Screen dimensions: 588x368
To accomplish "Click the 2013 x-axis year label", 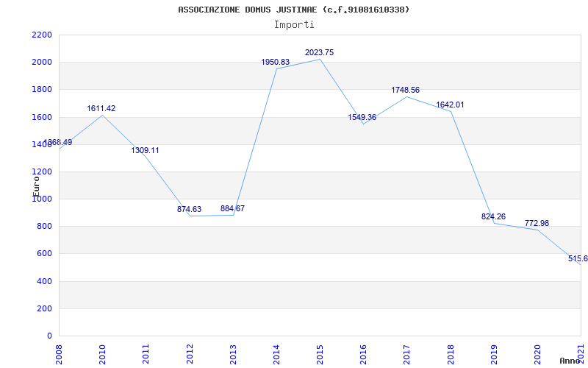I will click(x=233, y=354).
